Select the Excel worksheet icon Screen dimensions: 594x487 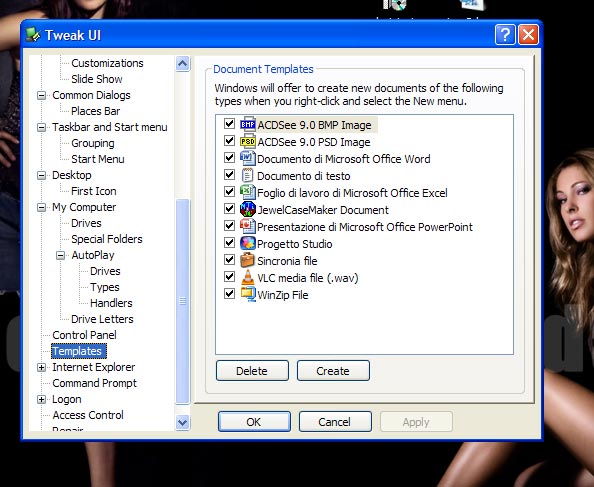pyautogui.click(x=248, y=192)
